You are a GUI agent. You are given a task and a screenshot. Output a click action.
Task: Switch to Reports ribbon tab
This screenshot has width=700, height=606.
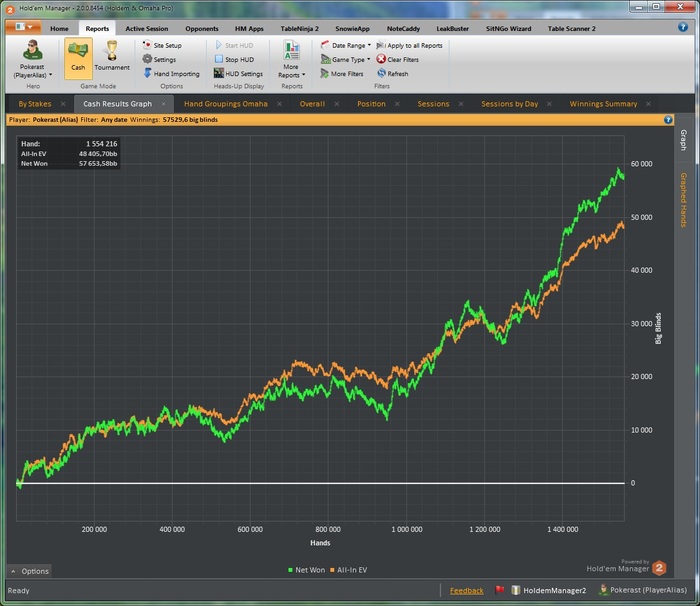point(97,29)
